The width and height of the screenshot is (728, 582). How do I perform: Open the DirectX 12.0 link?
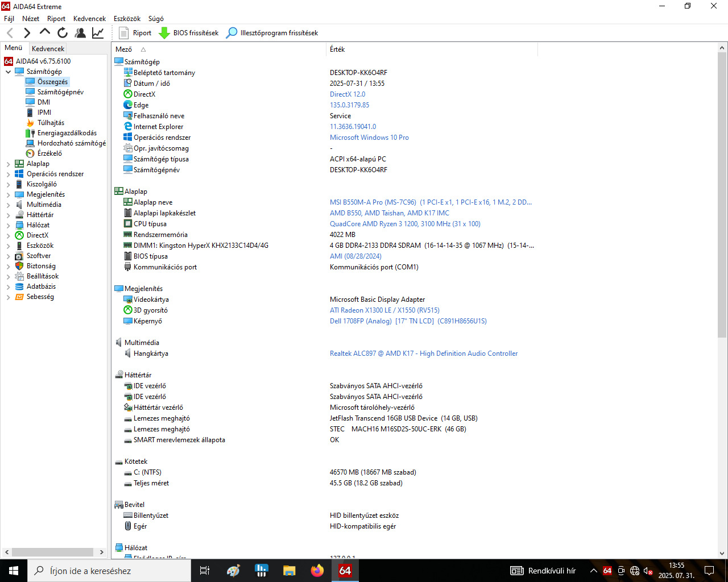348,94
